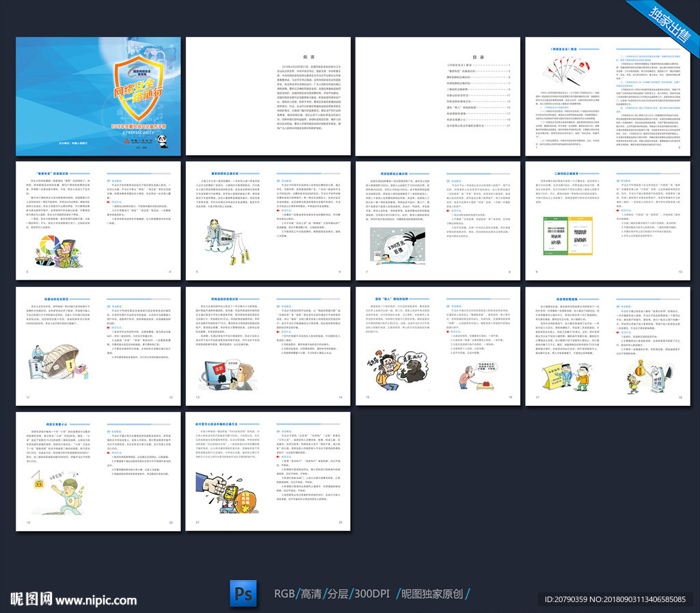Select the page spread numbered 13-14
The width and height of the screenshot is (700, 613).
pyautogui.click(x=268, y=346)
